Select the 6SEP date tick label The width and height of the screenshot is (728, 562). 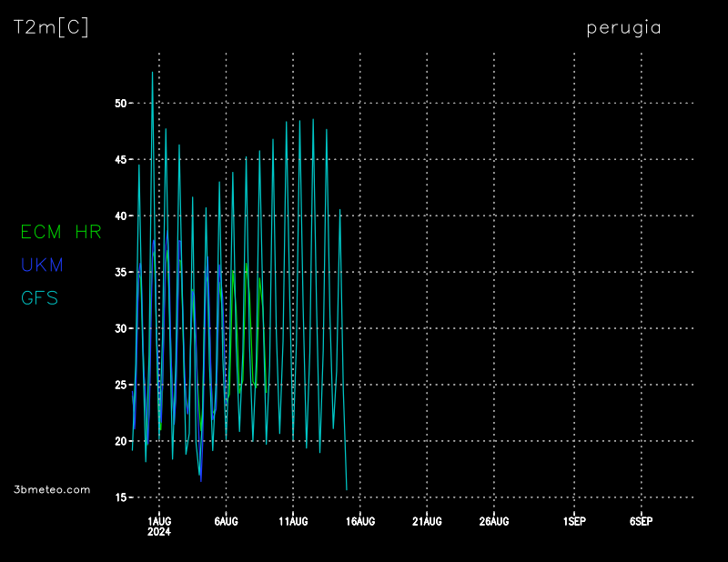tap(641, 521)
